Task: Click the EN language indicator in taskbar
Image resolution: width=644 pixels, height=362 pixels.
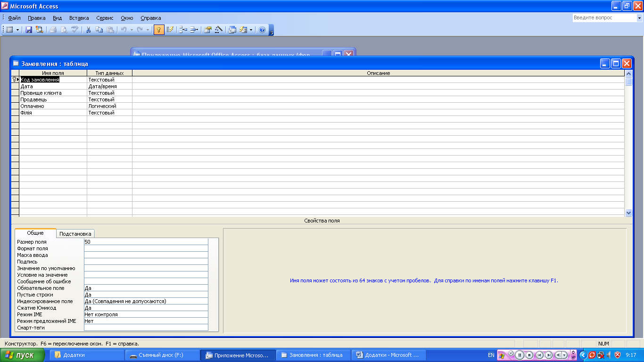Action: click(x=491, y=355)
